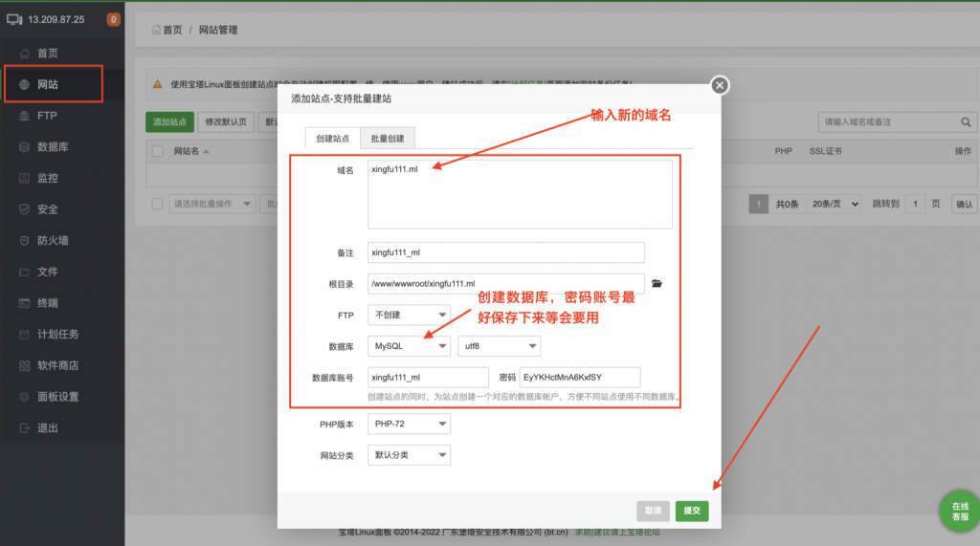The height and width of the screenshot is (546, 980).
Task: Open 数据库 in the sidebar menu
Action: tap(62, 147)
